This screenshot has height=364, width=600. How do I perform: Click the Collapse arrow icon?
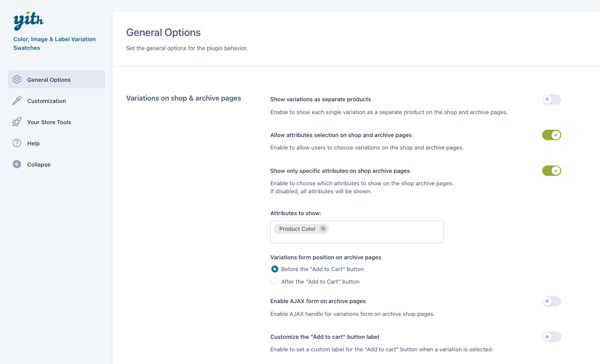[17, 164]
